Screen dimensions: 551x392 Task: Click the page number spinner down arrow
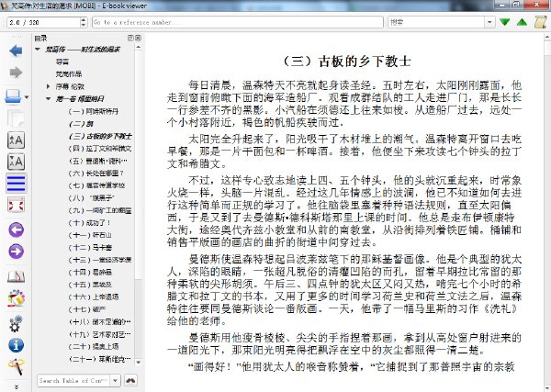pyautogui.click(x=84, y=25)
